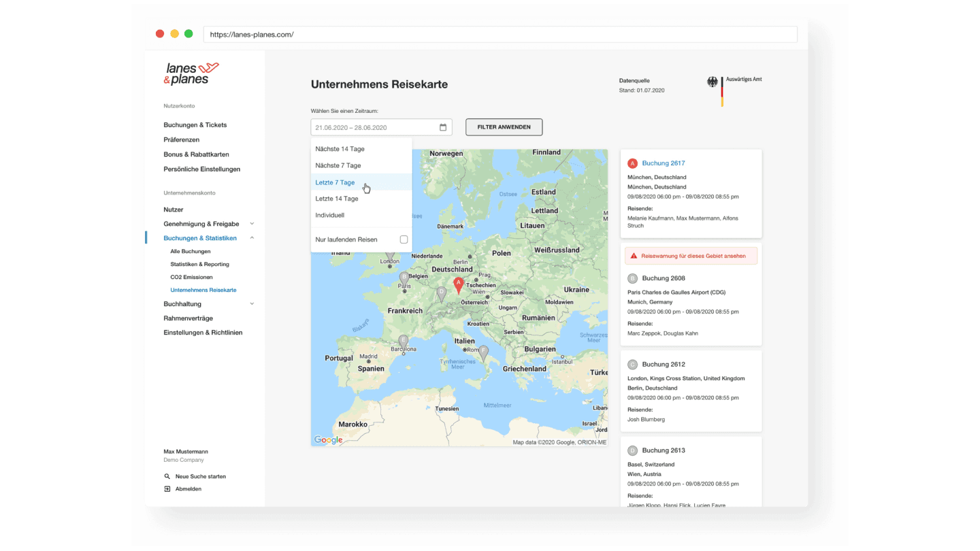980x551 pixels.
Task: Expand the Genehmigung & Freigabe section
Action: point(252,224)
